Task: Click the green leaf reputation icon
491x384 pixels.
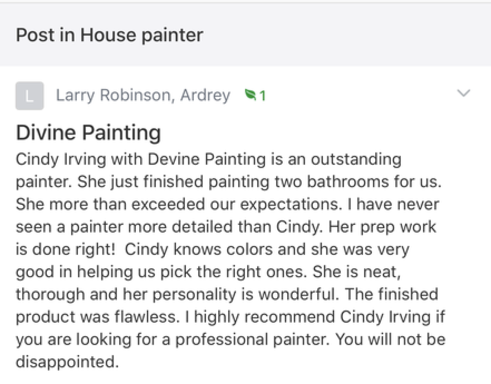Action: (x=250, y=95)
